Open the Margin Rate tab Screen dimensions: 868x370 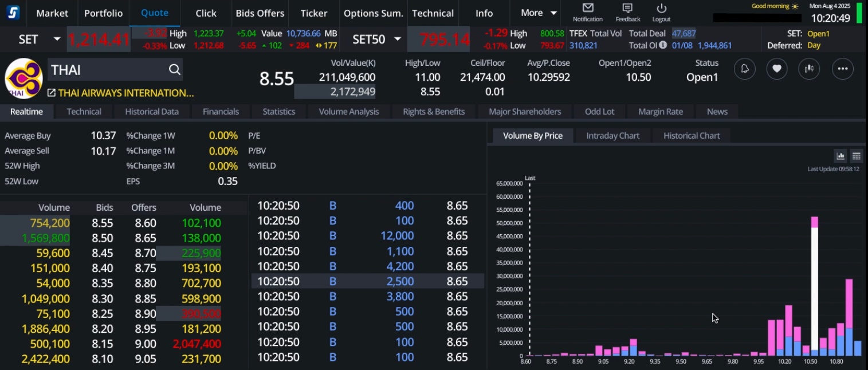tap(661, 112)
